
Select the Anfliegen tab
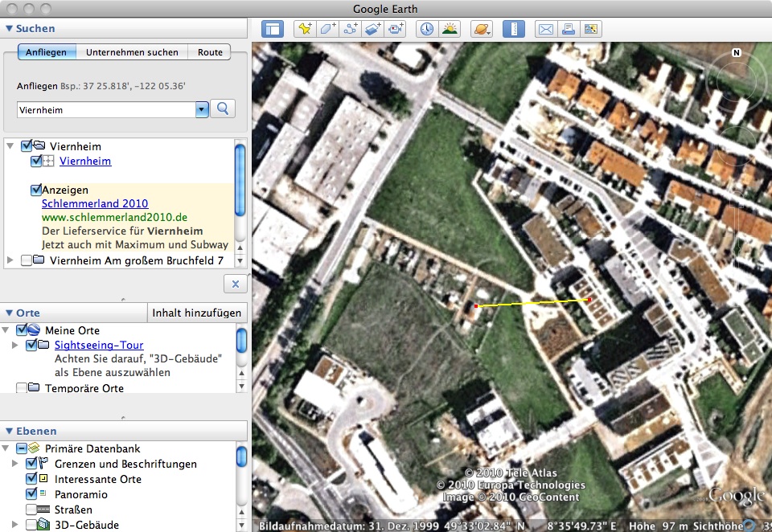click(47, 52)
